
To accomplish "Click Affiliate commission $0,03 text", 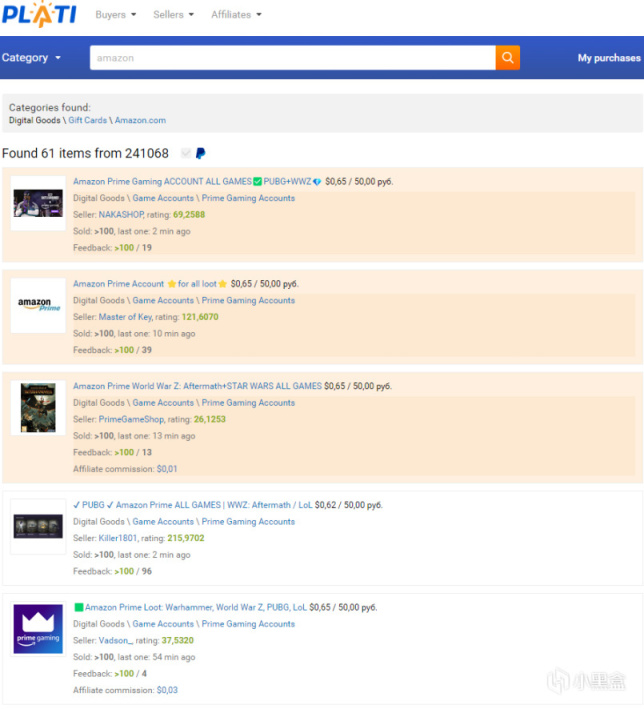I will [x=125, y=690].
